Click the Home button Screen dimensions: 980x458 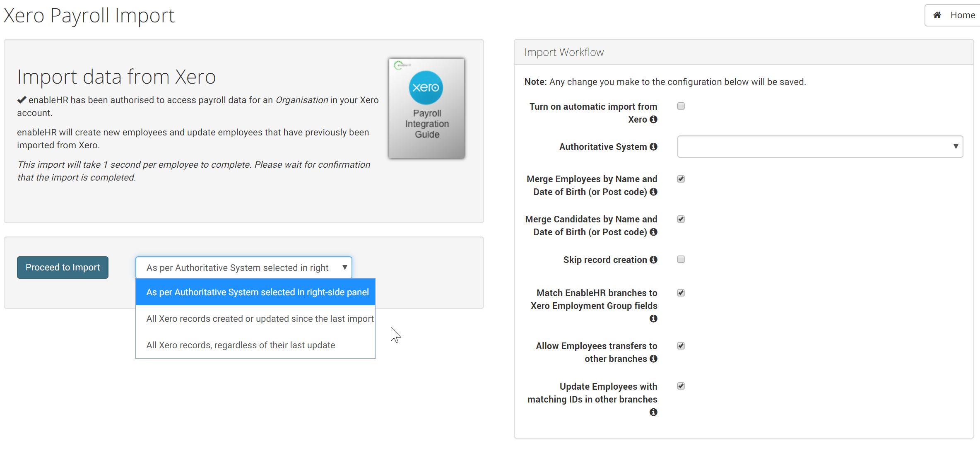(953, 15)
